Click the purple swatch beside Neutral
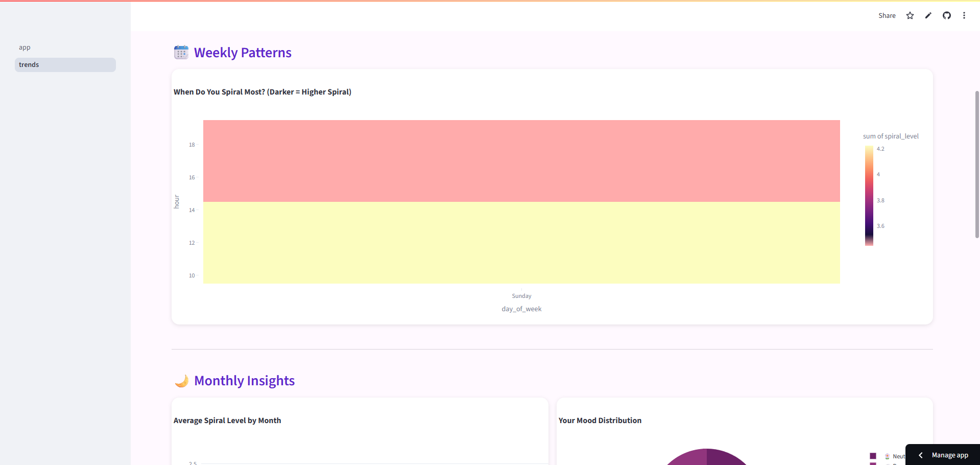 (x=873, y=456)
